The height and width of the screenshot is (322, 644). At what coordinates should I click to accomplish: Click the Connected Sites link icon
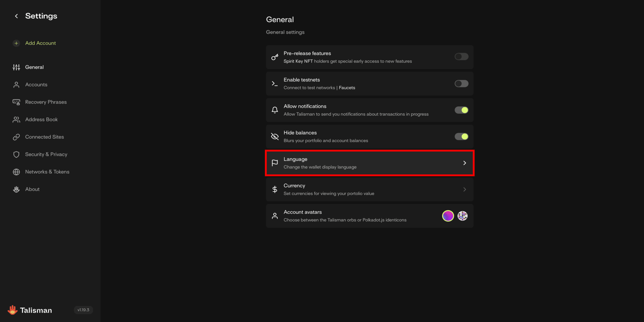pyautogui.click(x=16, y=137)
